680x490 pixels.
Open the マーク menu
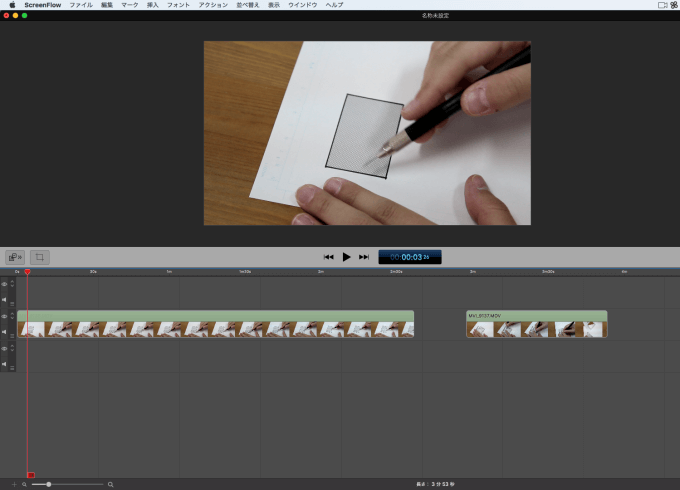[130, 5]
